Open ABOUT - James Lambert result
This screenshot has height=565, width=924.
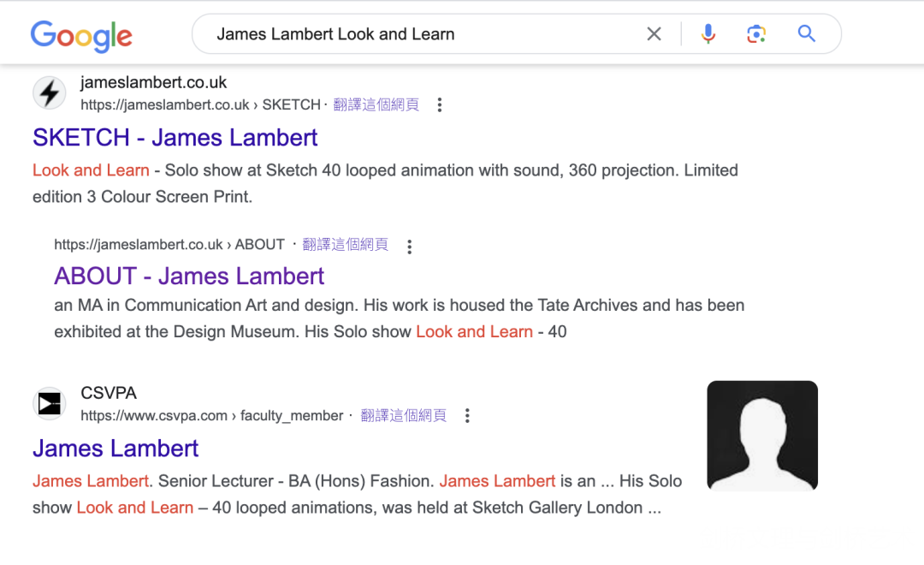click(189, 276)
